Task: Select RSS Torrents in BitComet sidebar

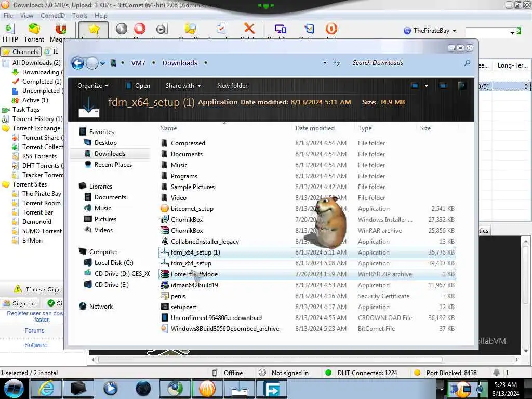Action: tap(39, 156)
